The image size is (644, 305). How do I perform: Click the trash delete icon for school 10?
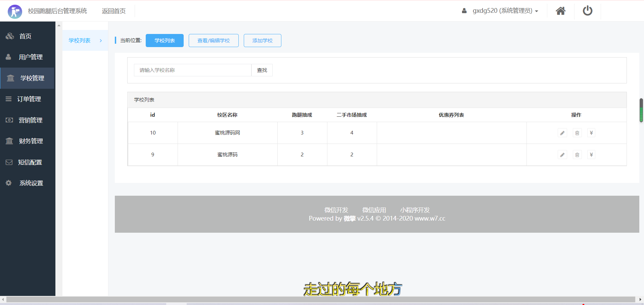click(577, 133)
